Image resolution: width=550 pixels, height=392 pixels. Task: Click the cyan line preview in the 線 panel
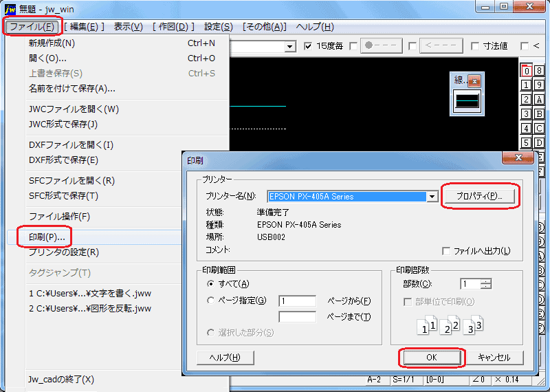(x=467, y=101)
